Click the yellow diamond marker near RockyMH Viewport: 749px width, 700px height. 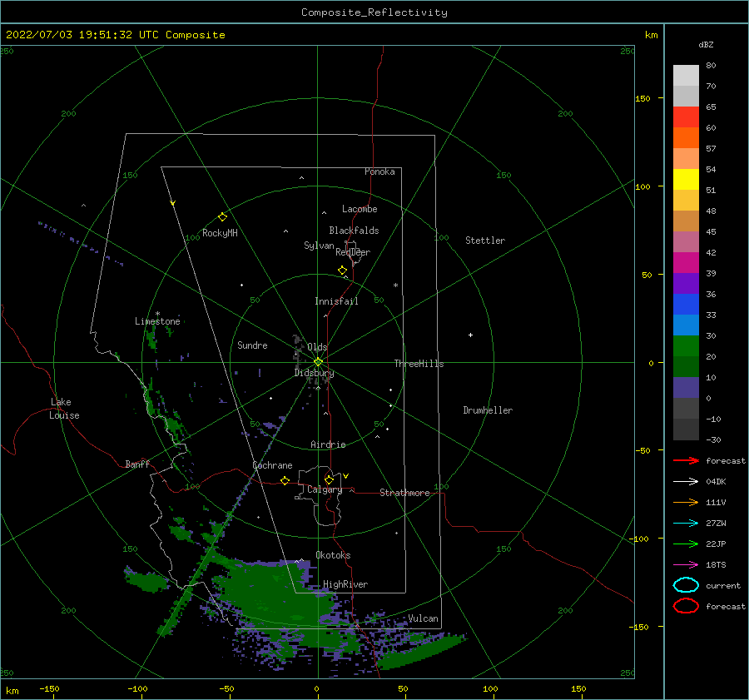point(222,217)
